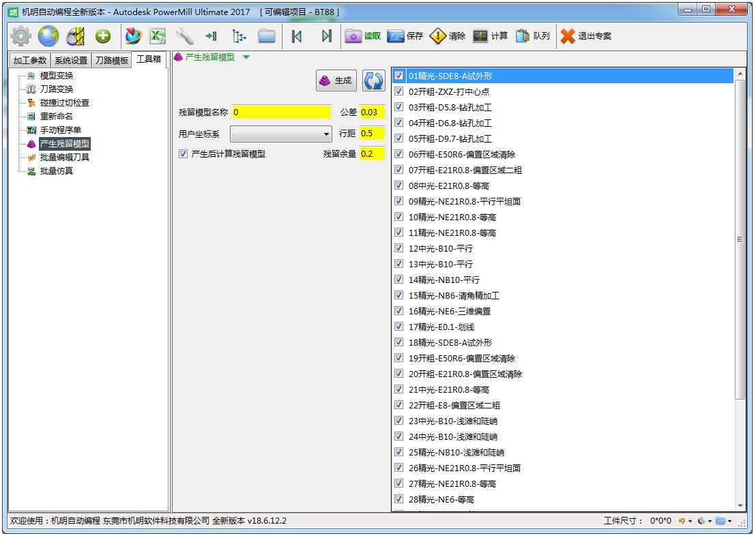
Task: Open 批量编辑刀具 tree item
Action: [x=65, y=158]
